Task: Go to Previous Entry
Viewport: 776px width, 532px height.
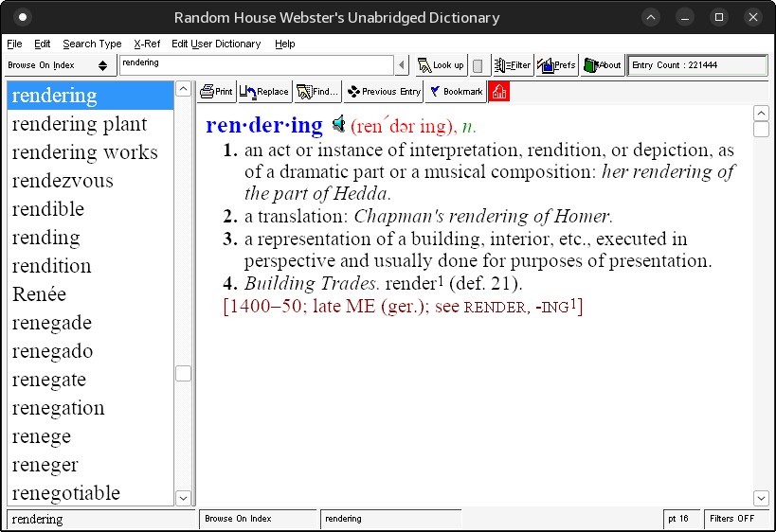Action: (384, 92)
